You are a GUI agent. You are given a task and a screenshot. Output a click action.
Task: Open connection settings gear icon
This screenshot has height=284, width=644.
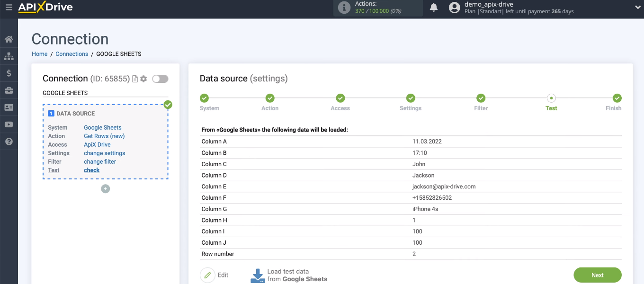143,79
